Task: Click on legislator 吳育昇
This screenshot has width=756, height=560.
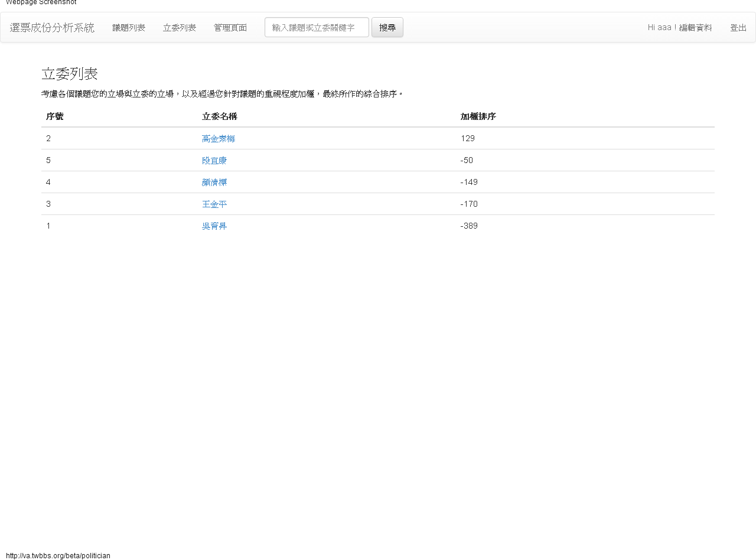Action: (214, 226)
